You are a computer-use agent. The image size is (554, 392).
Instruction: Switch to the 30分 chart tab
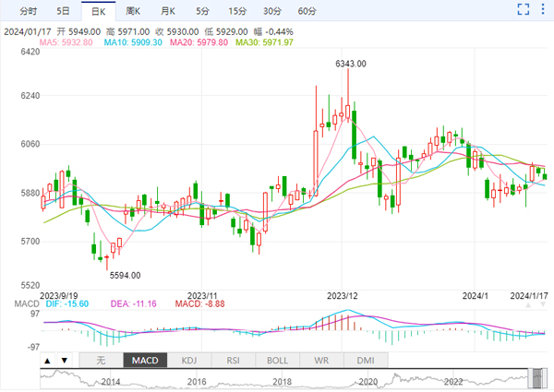coord(272,11)
